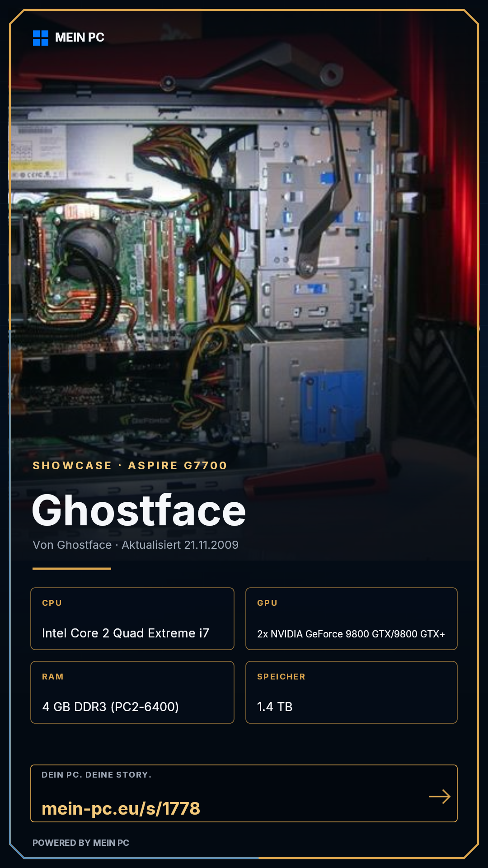Screen dimensions: 488x868
Task: Select the Speicher spec card
Action: tap(352, 692)
